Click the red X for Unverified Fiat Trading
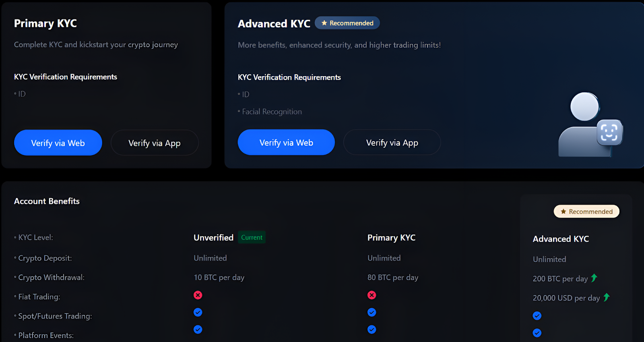The height and width of the screenshot is (342, 644). coord(198,295)
